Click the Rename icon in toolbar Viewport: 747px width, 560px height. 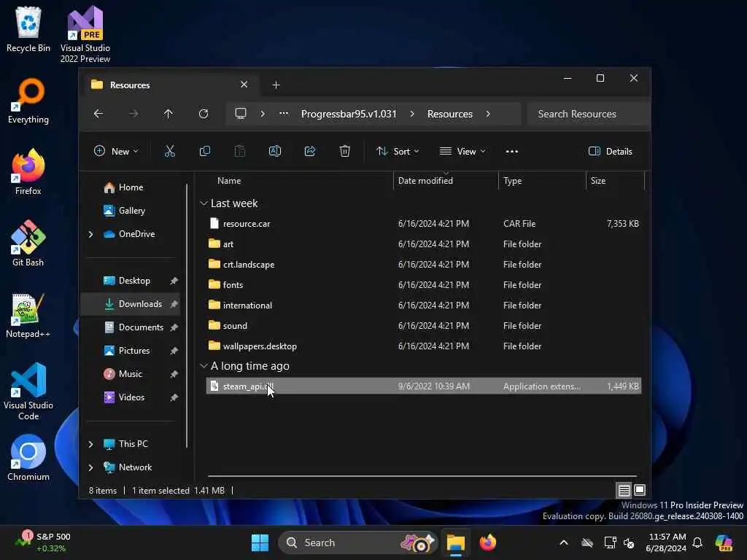tap(275, 152)
